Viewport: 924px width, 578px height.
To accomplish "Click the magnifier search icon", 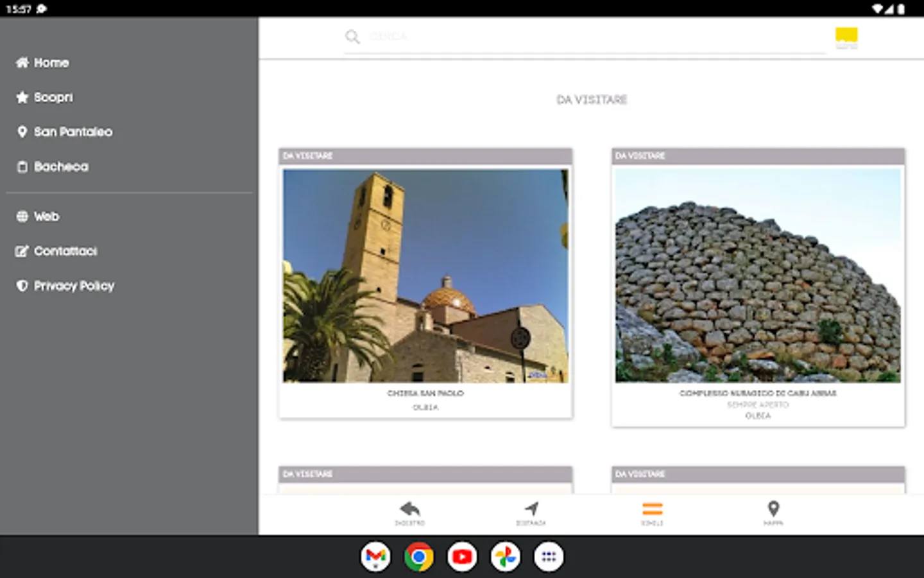I will 352,37.
